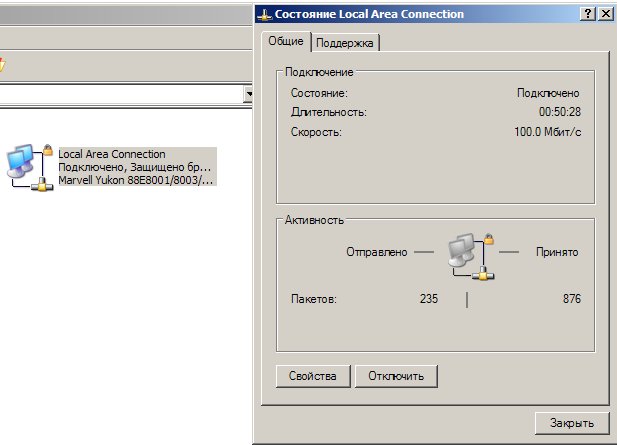Click the sent packets value 235
The image size is (617, 445).
click(x=429, y=299)
